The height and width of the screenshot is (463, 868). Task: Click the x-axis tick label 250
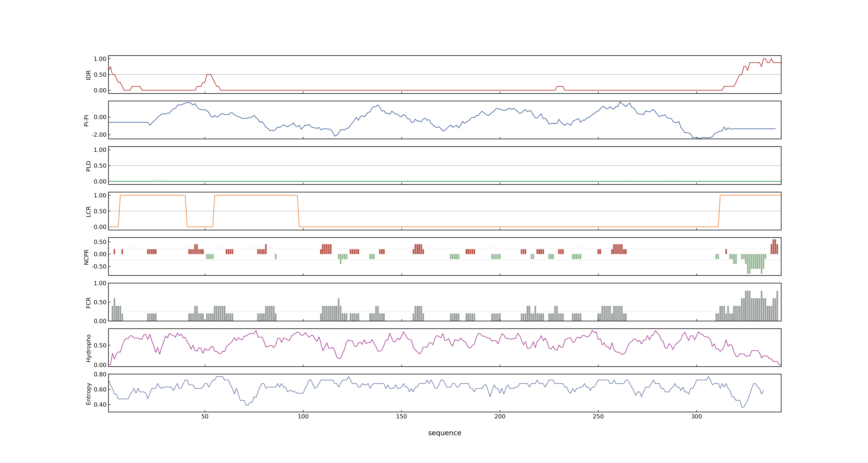tap(598, 416)
